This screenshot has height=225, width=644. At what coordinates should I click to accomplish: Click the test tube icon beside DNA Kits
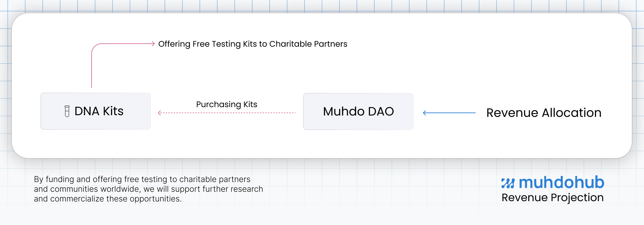(67, 111)
